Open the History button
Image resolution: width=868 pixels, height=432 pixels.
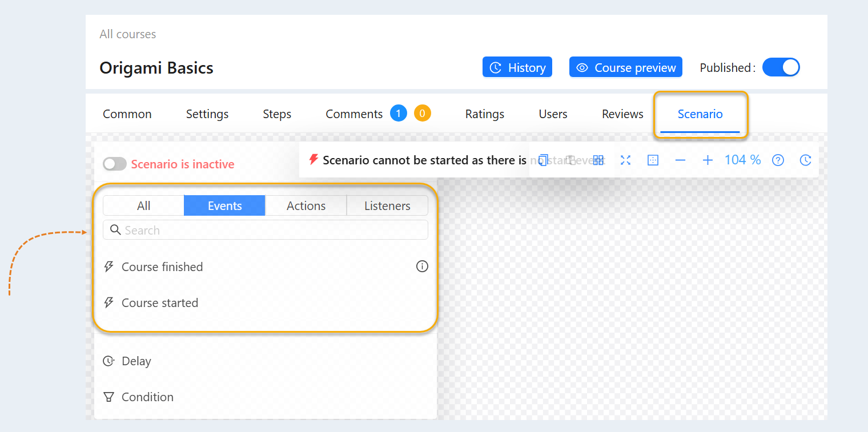(x=517, y=67)
